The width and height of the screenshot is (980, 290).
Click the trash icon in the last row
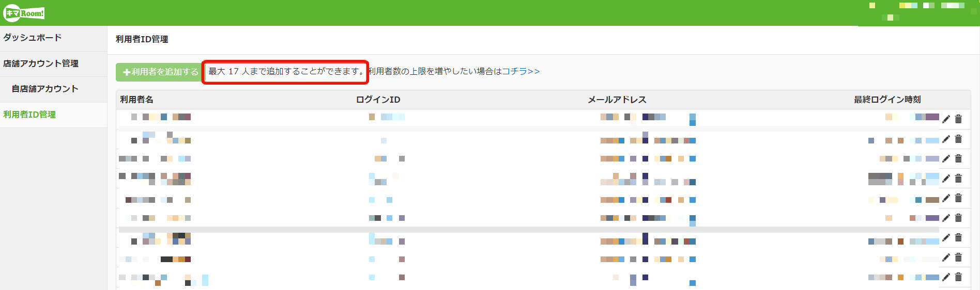coord(958,277)
